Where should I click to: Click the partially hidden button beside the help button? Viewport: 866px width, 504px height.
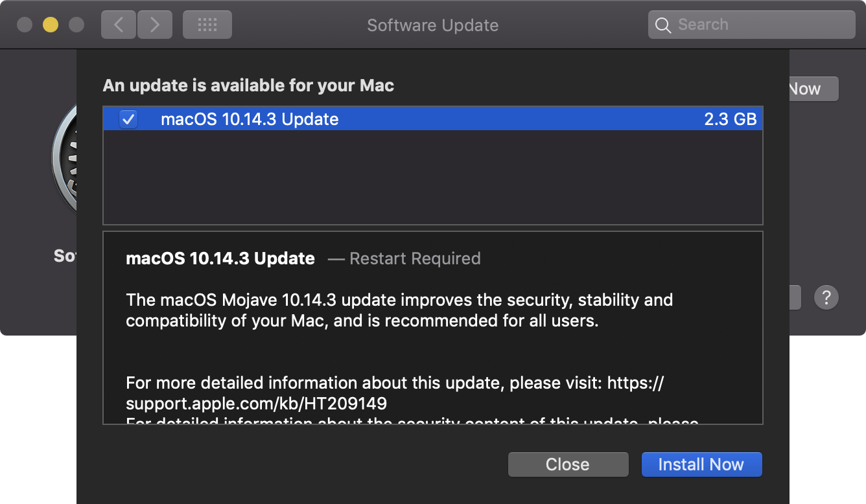(795, 297)
